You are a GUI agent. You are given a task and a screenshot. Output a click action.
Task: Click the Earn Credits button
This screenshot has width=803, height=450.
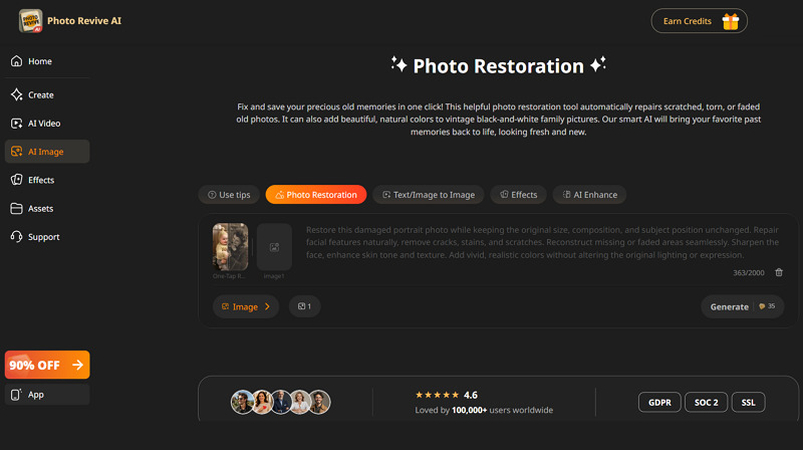click(699, 21)
